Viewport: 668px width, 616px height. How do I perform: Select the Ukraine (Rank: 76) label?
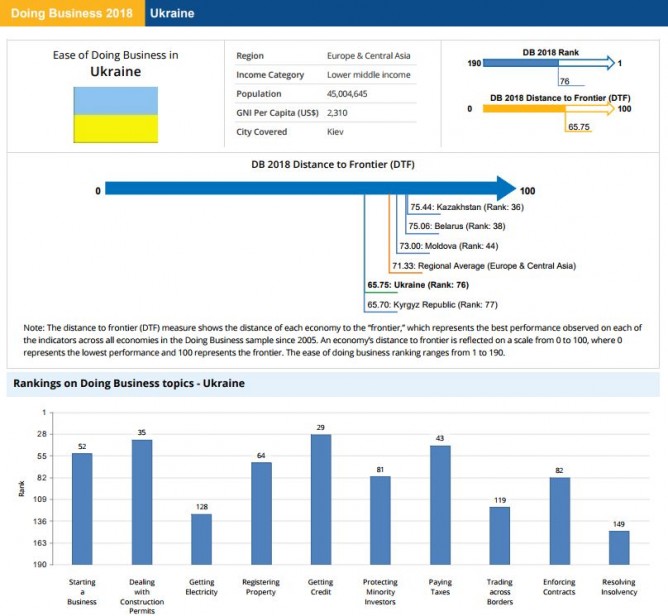[x=419, y=284]
